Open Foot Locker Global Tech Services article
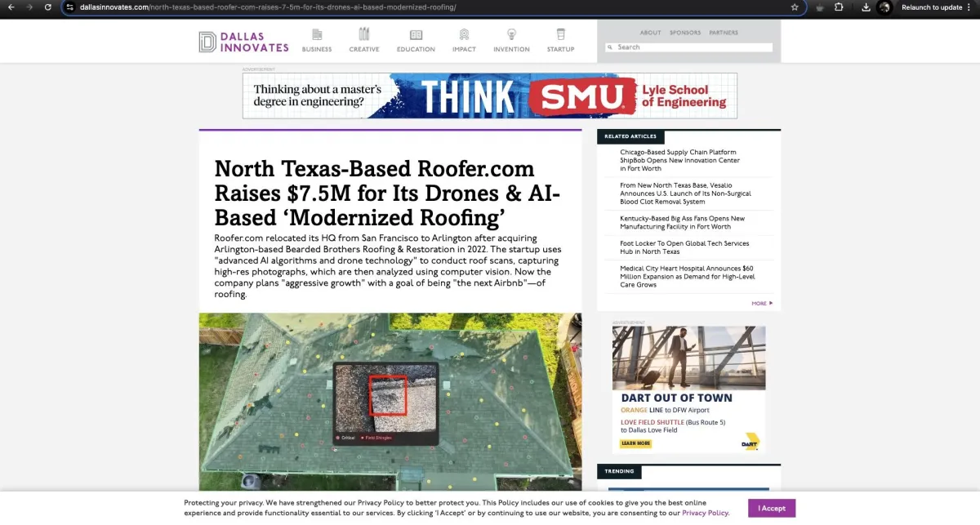This screenshot has width=980, height=525. click(x=684, y=247)
